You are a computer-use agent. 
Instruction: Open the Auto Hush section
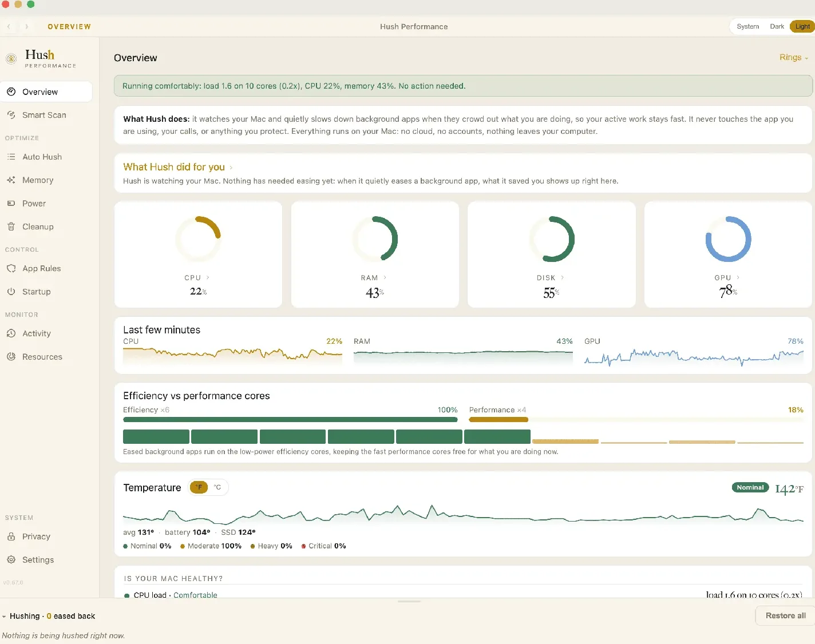46,157
